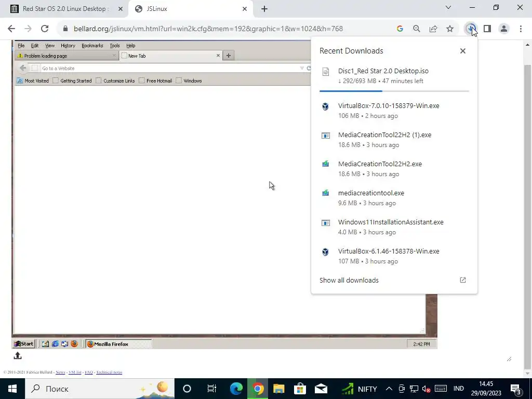This screenshot has width=532, height=399.
Task: Close the JSLinux tab
Action: pyautogui.click(x=245, y=9)
